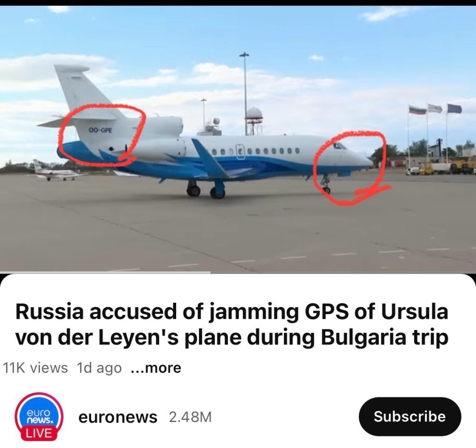Open the euronews channel name link
This screenshot has width=476, height=448.
(118, 417)
